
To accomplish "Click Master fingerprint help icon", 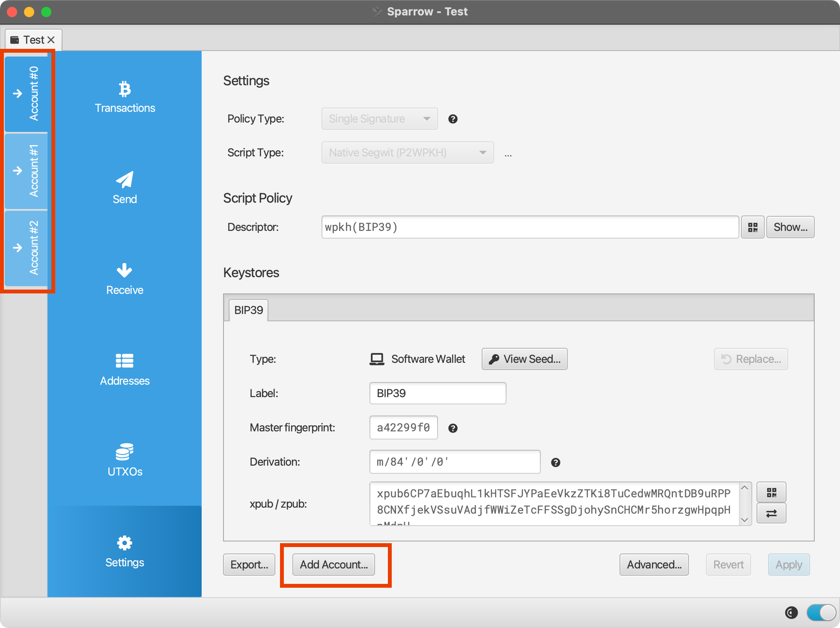I will (x=453, y=428).
